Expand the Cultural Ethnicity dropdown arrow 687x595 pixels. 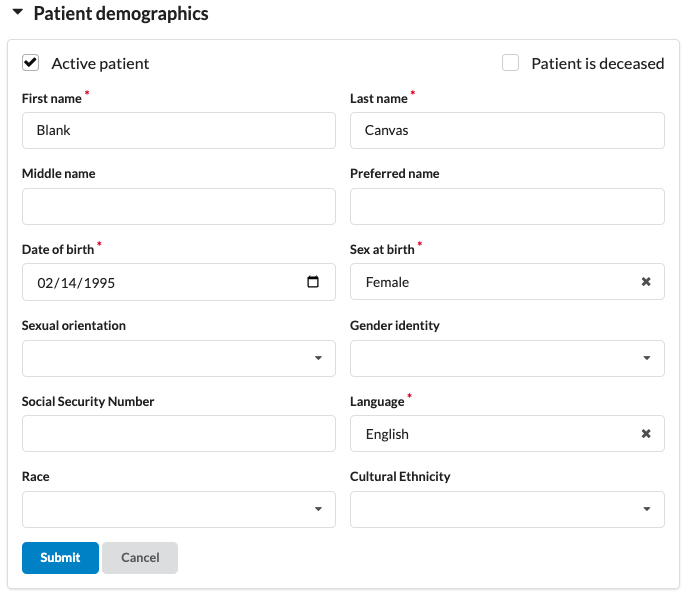646,509
